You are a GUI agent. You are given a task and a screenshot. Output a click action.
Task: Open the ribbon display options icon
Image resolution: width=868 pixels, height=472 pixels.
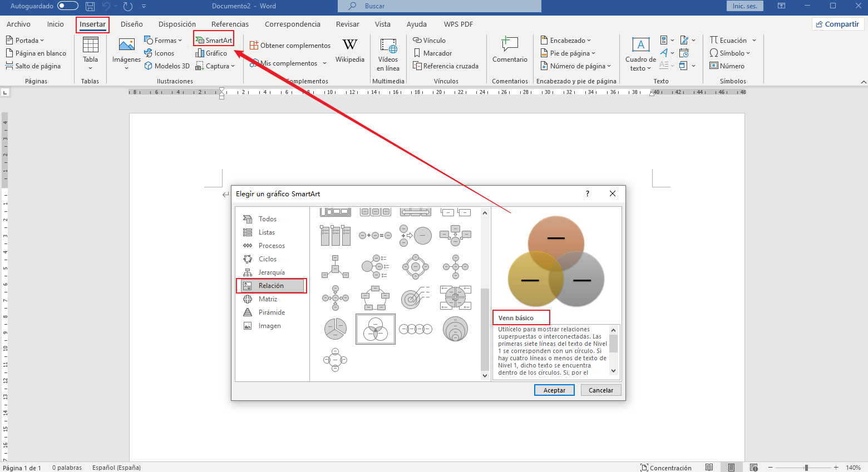pos(782,6)
